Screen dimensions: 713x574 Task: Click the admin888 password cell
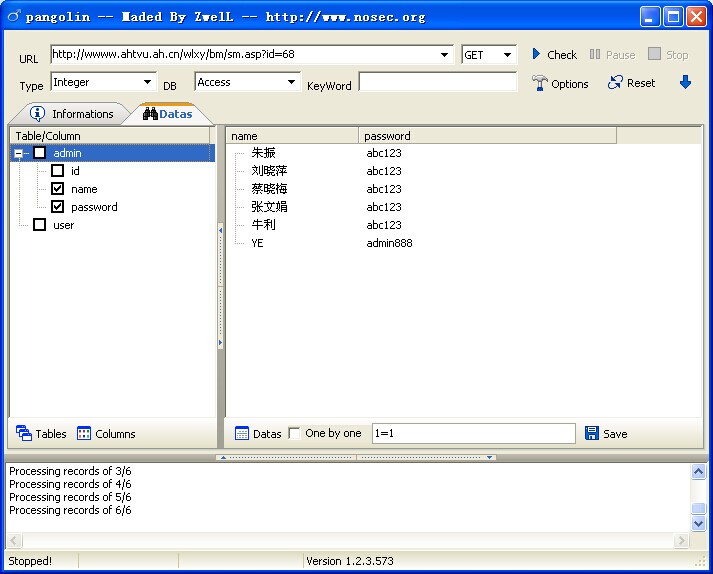click(389, 243)
